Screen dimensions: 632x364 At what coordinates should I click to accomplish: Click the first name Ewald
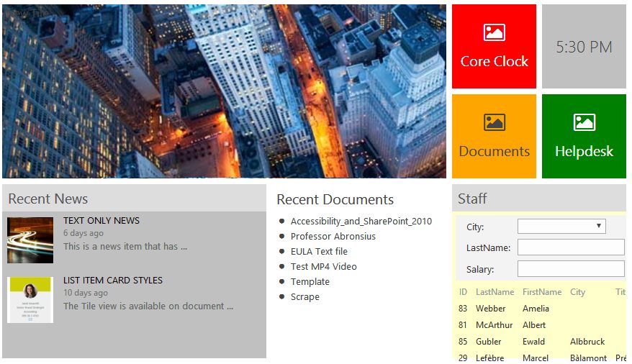tap(533, 342)
